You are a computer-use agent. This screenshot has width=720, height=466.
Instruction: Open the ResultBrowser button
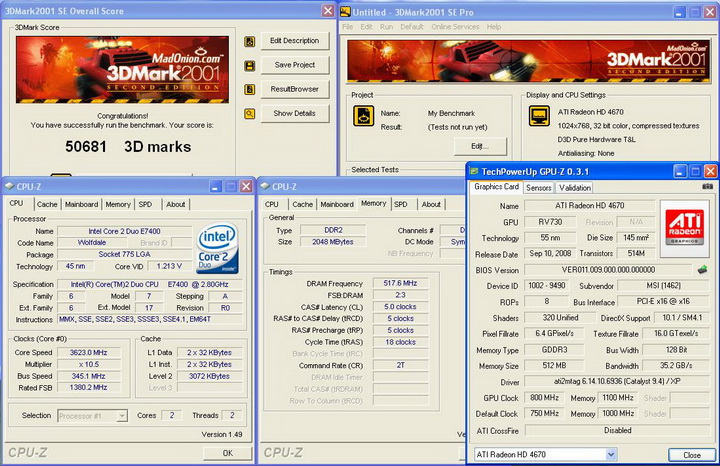click(x=295, y=89)
